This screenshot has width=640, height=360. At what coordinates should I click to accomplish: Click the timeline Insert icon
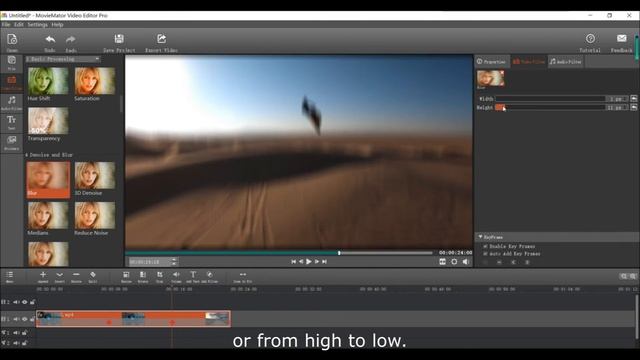click(60, 276)
